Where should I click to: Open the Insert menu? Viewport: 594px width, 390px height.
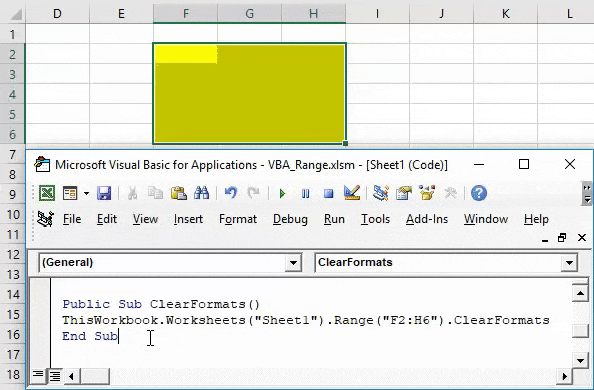click(188, 219)
